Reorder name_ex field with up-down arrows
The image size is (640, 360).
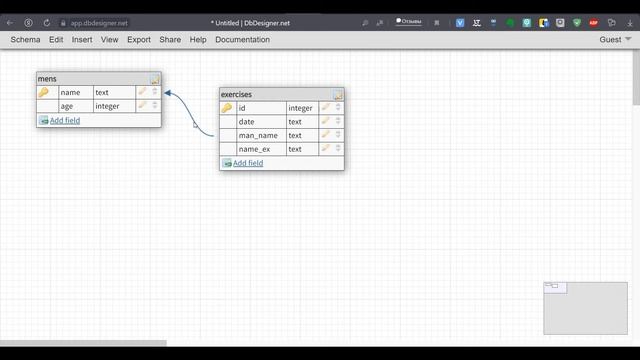(x=338, y=148)
